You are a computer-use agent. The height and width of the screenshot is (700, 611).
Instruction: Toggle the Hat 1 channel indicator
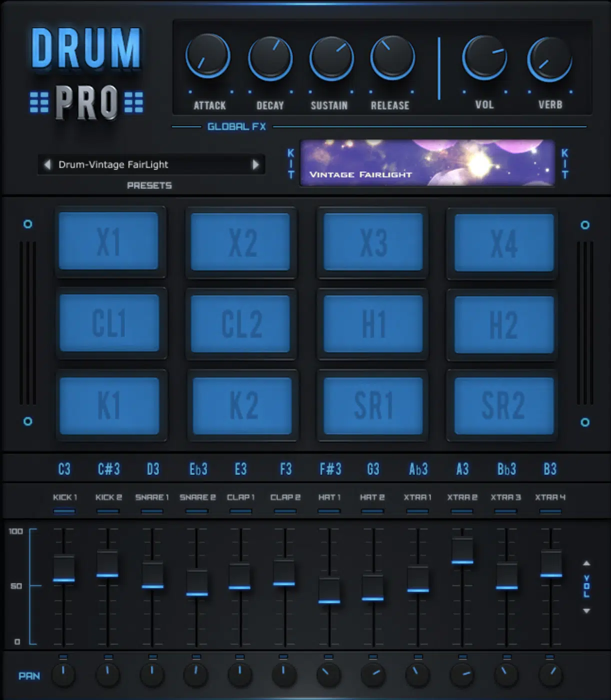329,511
